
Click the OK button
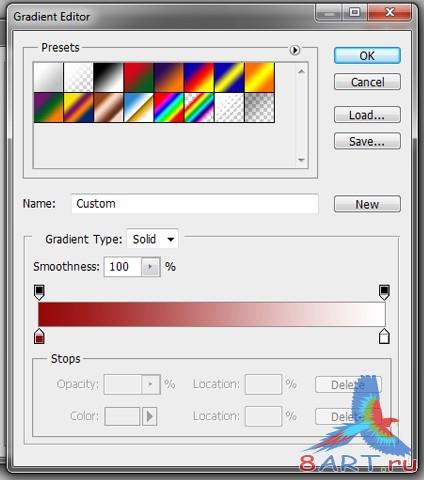coord(367,55)
